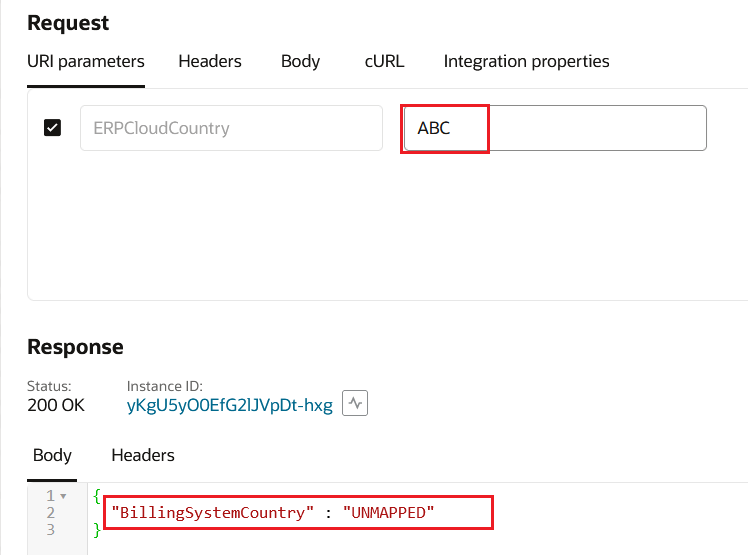This screenshot has height=555, width=748.
Task: Focus the ABC parameter value field
Action: point(555,128)
